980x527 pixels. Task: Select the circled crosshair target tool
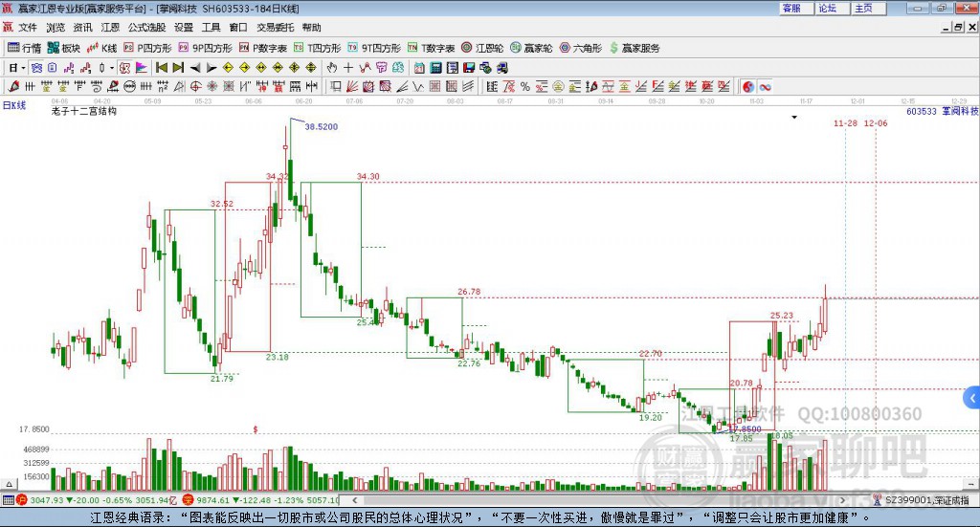[195, 87]
